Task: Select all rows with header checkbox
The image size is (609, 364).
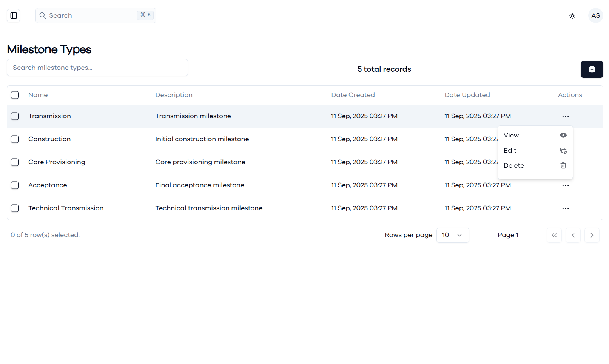Action: (x=15, y=95)
